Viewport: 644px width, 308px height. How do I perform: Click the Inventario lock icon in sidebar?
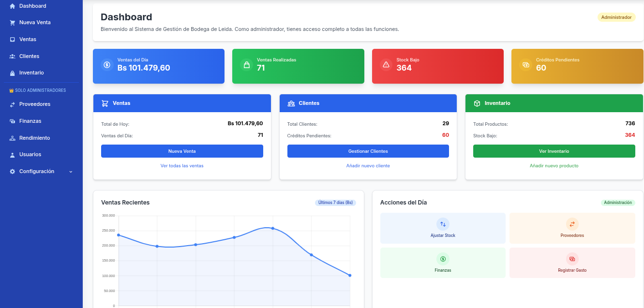[x=13, y=73]
